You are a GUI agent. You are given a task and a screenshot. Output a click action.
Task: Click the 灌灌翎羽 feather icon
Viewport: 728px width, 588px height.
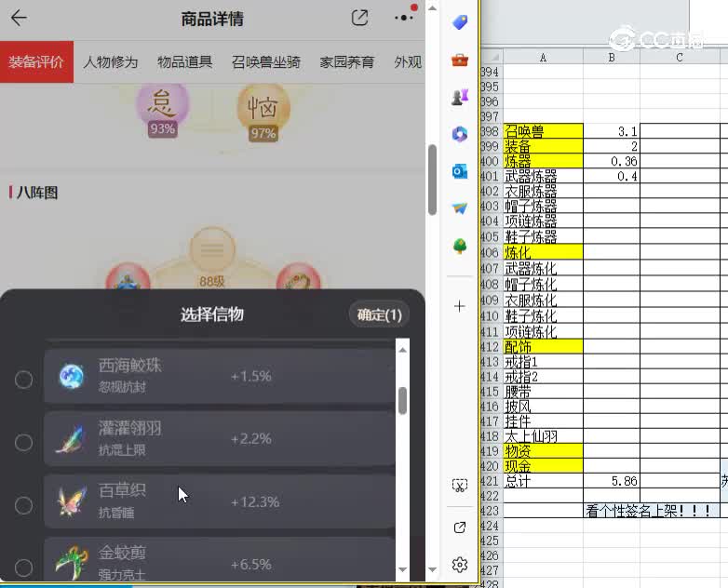tap(71, 439)
